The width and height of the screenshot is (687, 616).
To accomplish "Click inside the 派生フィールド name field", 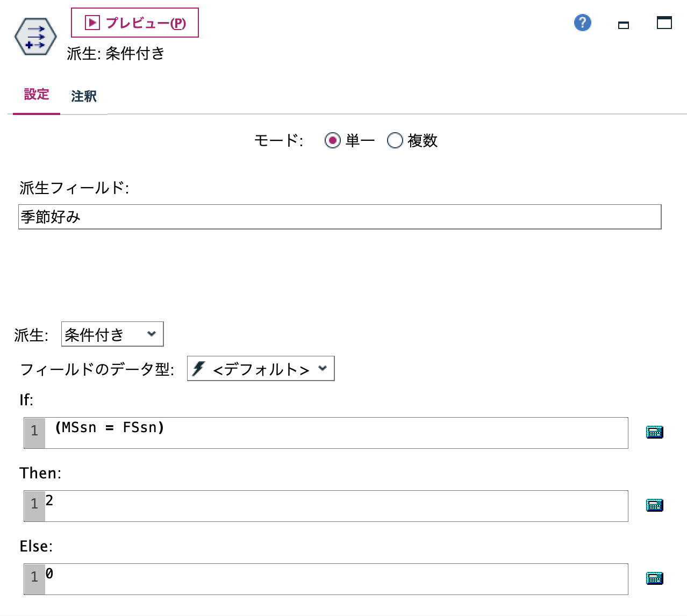I will [339, 217].
